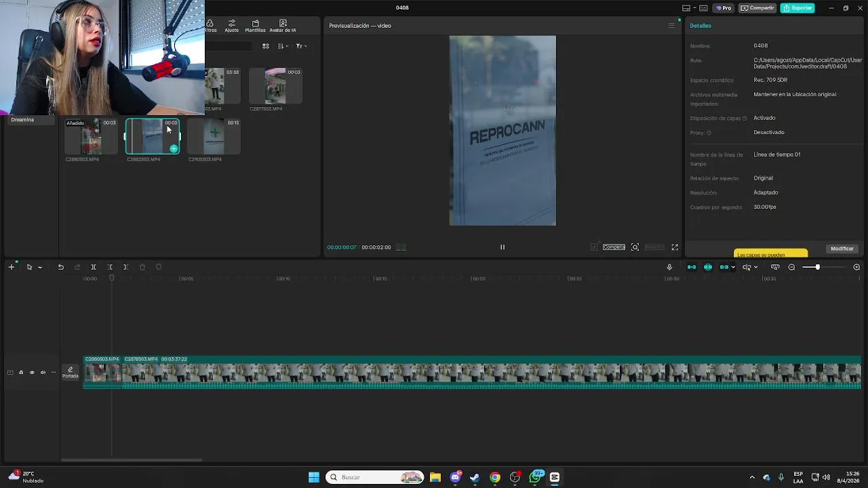Start voice recording with microphone icon

669,267
